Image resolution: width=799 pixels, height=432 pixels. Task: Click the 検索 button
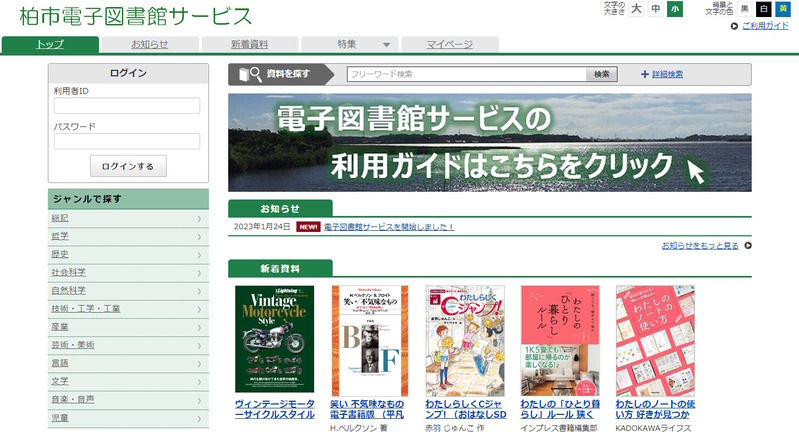pos(602,74)
